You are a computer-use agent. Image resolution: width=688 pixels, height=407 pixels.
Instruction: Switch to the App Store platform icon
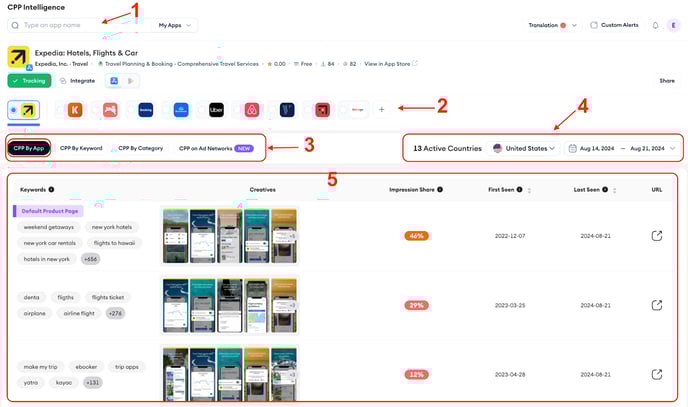click(114, 81)
